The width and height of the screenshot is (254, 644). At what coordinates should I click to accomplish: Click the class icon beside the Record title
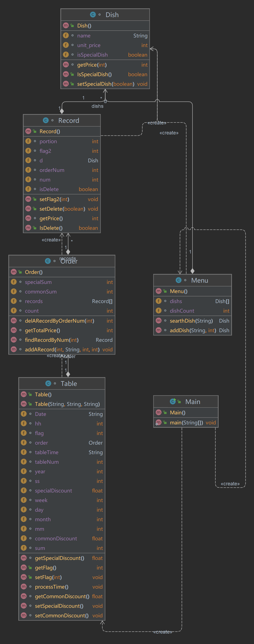[x=46, y=120]
